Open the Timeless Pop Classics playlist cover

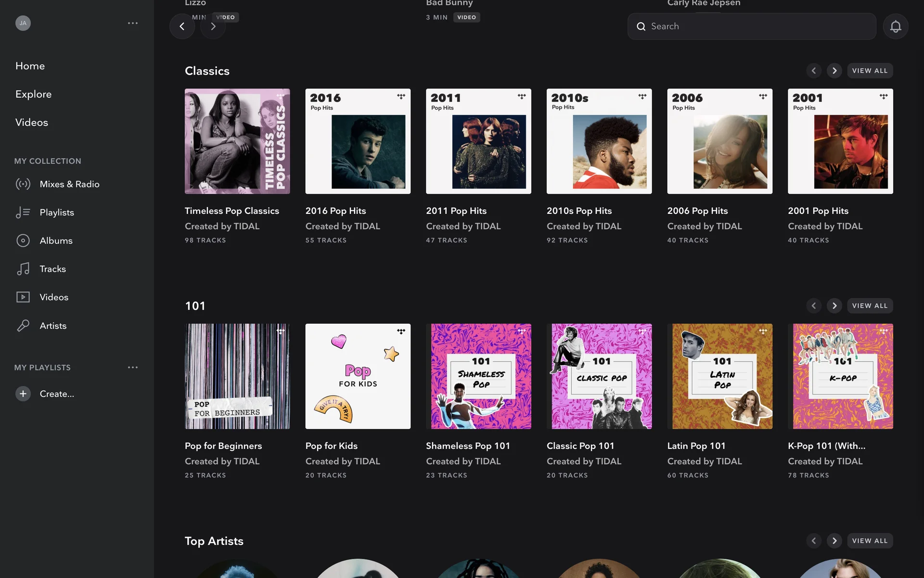[x=237, y=141]
